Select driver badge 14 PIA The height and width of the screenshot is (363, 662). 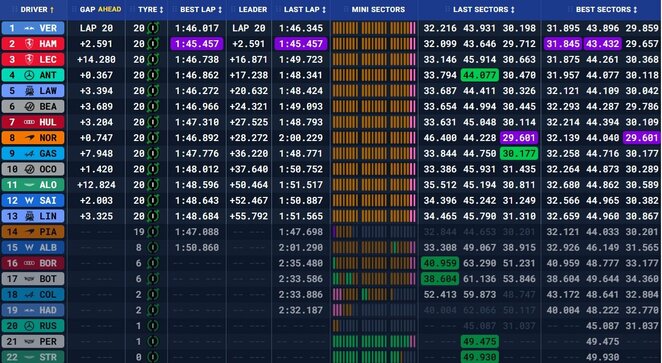point(33,232)
